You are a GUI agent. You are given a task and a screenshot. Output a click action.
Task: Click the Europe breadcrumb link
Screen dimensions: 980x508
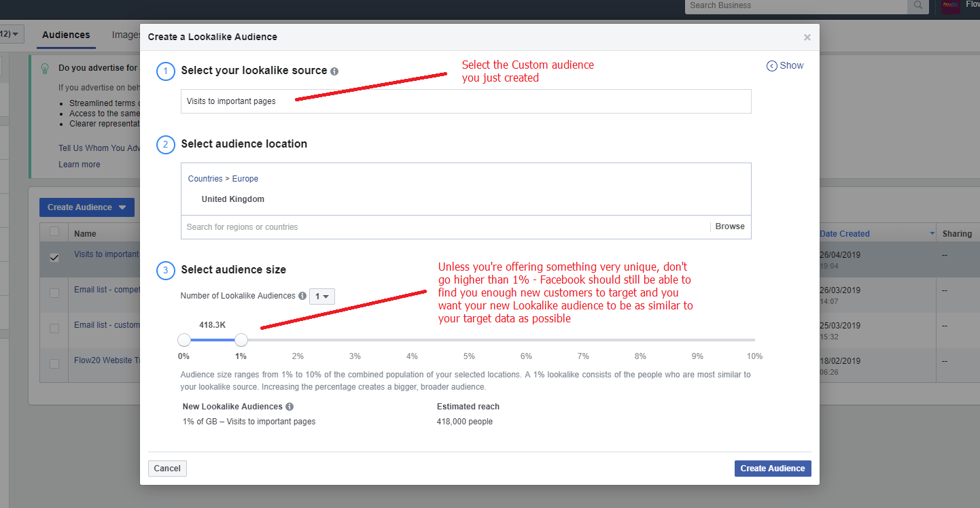coord(245,179)
